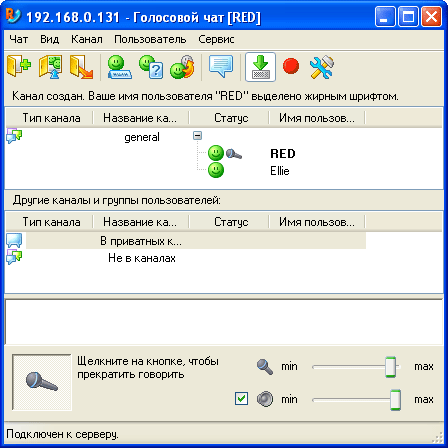Click lower list 'Название ка...' column header
The height and width of the screenshot is (448, 448).
[141, 222]
